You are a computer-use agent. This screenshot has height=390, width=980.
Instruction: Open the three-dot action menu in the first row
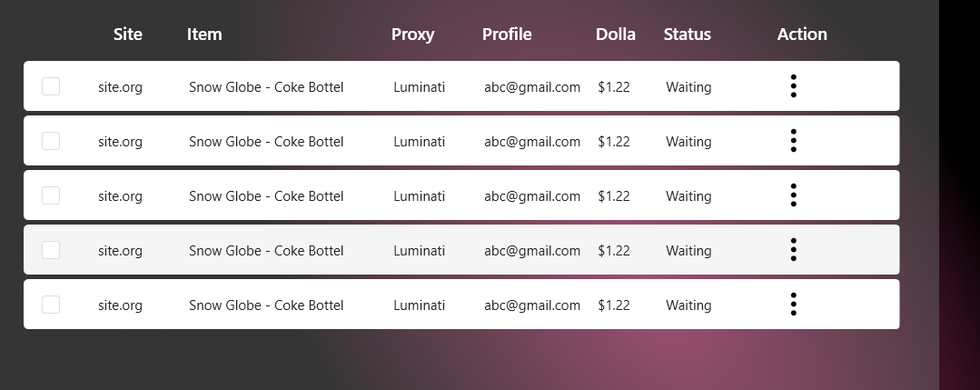click(794, 86)
